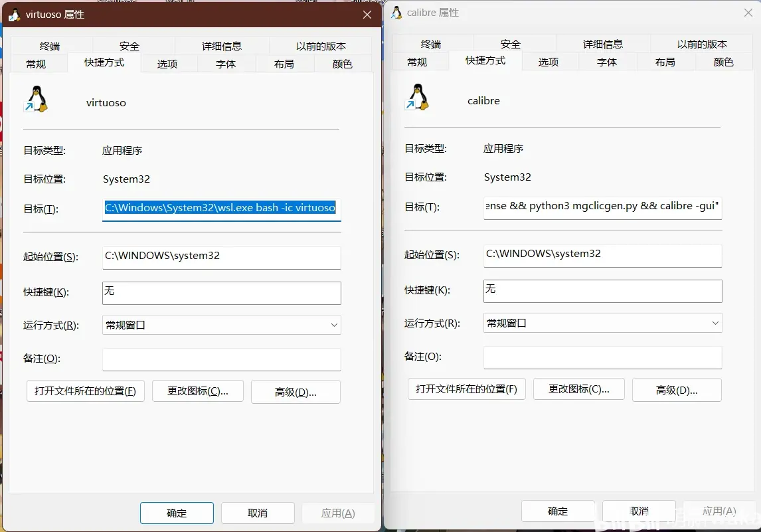Open 以前的版本 tab in calibre properties
Image resolution: width=761 pixels, height=532 pixels.
[x=703, y=44]
